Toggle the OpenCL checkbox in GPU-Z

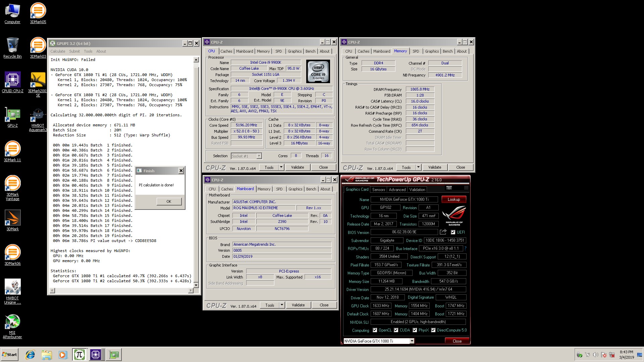tap(375, 330)
